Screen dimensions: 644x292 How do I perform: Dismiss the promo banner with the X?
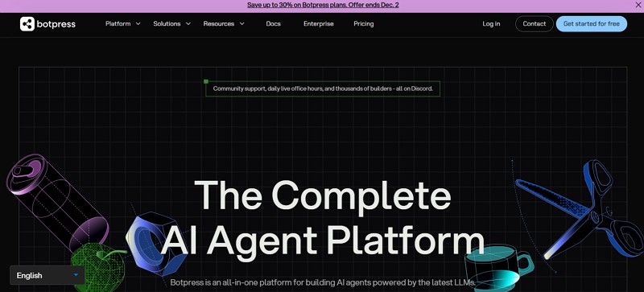(x=638, y=5)
